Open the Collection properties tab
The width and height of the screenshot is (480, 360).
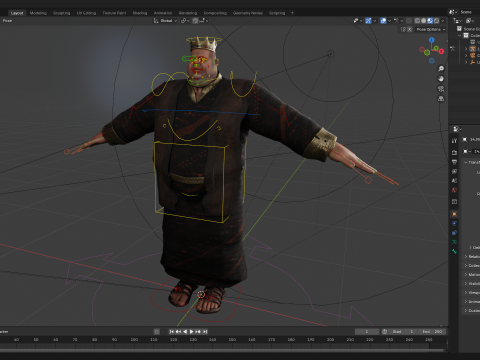coord(454,202)
